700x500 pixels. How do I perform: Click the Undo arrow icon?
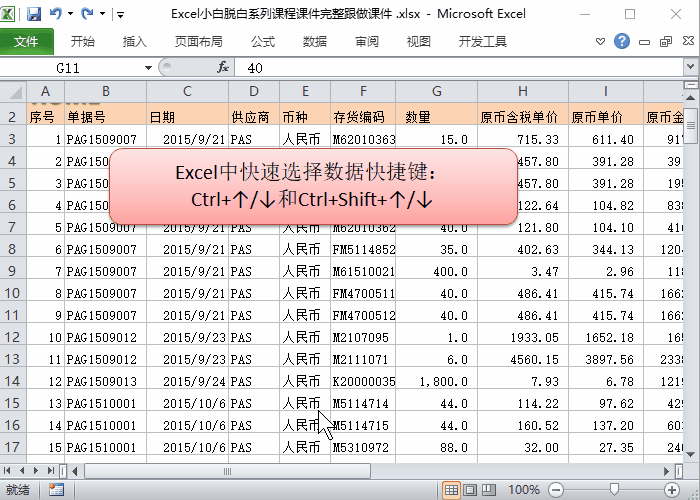point(55,14)
